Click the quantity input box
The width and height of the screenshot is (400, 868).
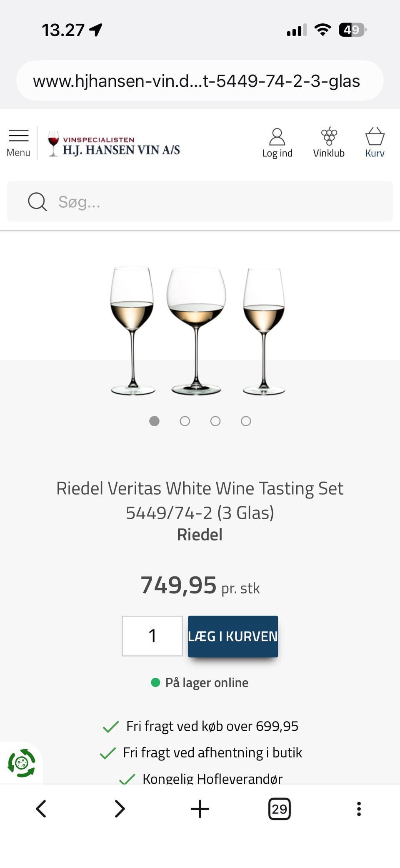[x=152, y=636]
